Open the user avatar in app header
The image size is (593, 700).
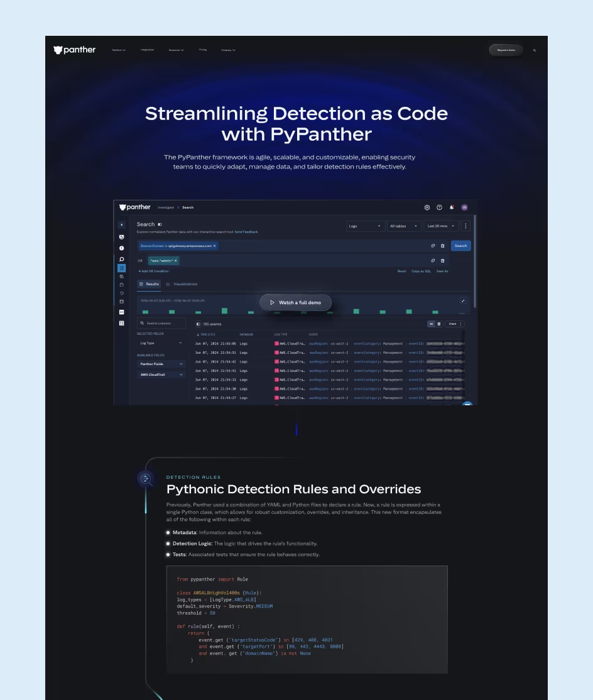pyautogui.click(x=464, y=207)
